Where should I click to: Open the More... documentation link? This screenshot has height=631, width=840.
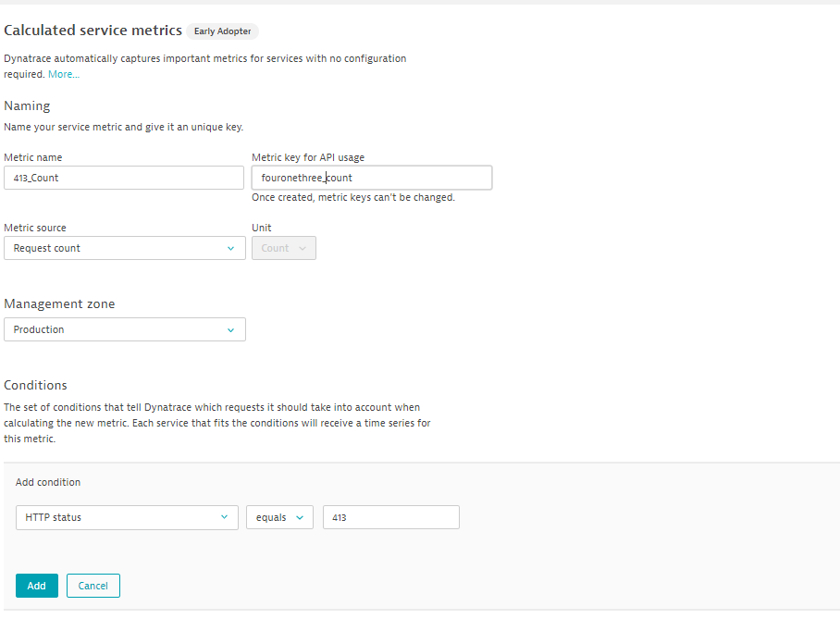point(64,74)
